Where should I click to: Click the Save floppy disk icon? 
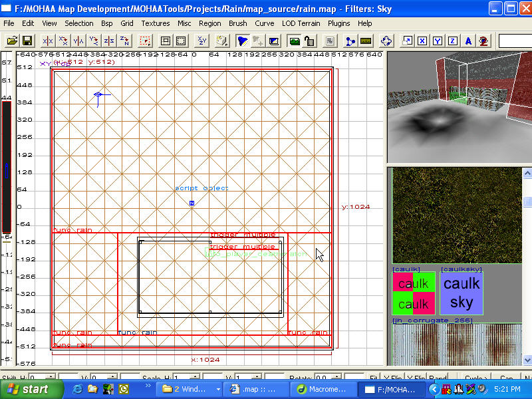[x=27, y=41]
